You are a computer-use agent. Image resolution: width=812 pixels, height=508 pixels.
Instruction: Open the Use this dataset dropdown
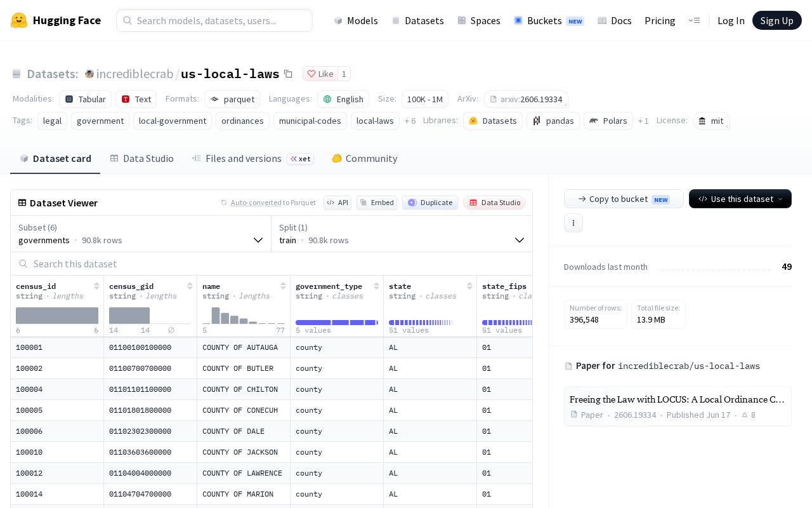click(740, 199)
